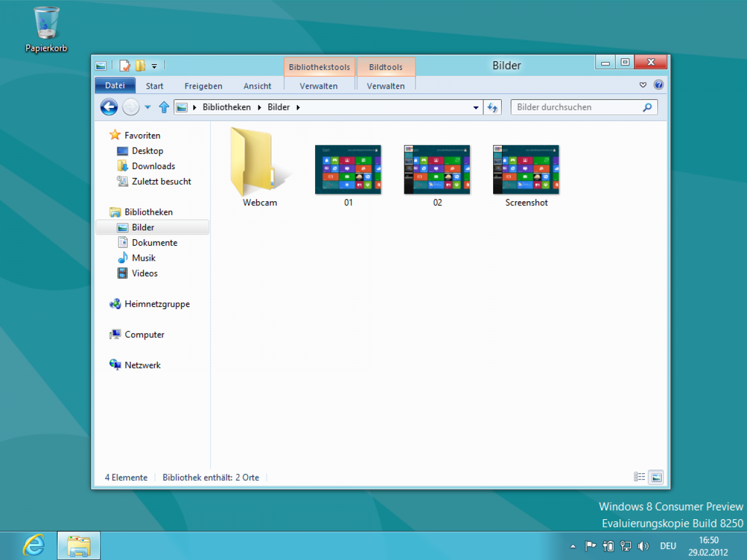Image resolution: width=747 pixels, height=560 pixels.
Task: Click the DEU input language indicator
Action: coord(668,546)
